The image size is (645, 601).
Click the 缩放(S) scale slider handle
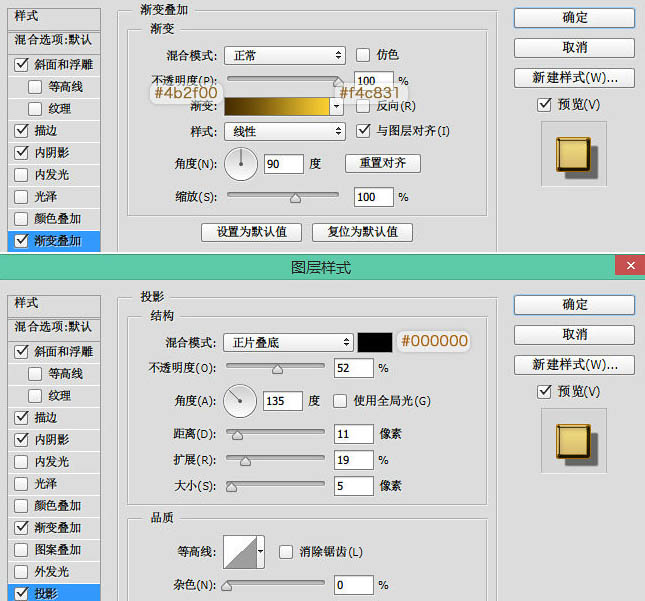295,199
